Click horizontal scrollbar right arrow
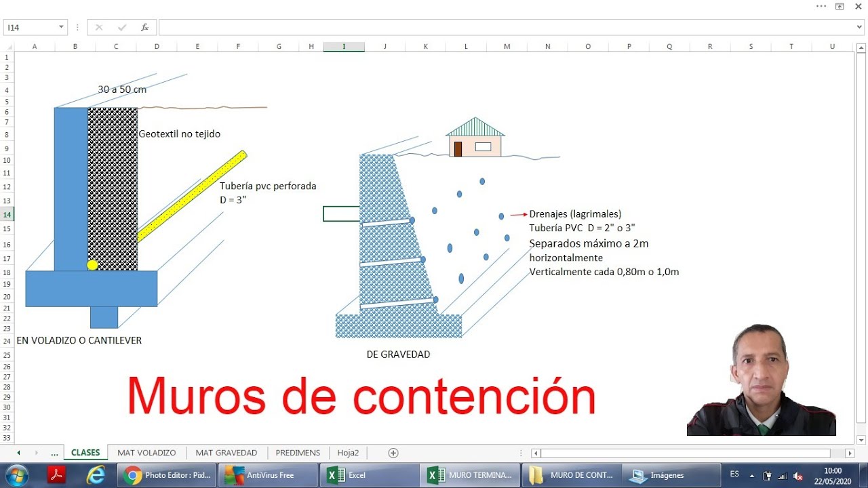The image size is (868, 488). [850, 453]
